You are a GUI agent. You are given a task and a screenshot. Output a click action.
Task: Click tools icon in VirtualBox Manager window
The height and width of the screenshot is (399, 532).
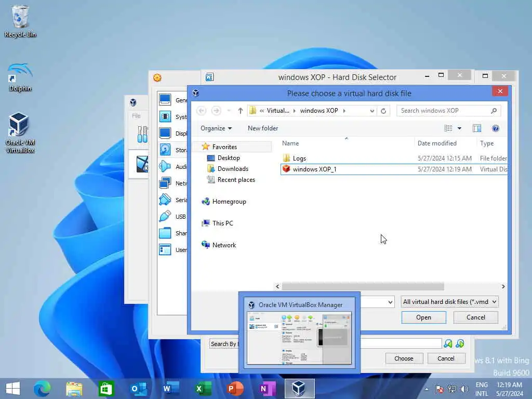tap(142, 134)
